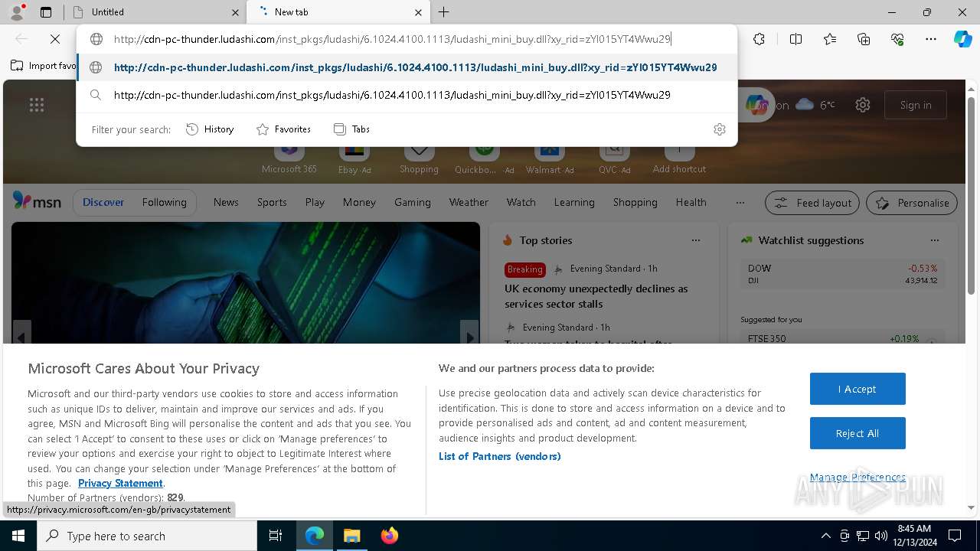Viewport: 980px width, 551px height.
Task: Open the DOW watchlist entry
Action: [842, 274]
